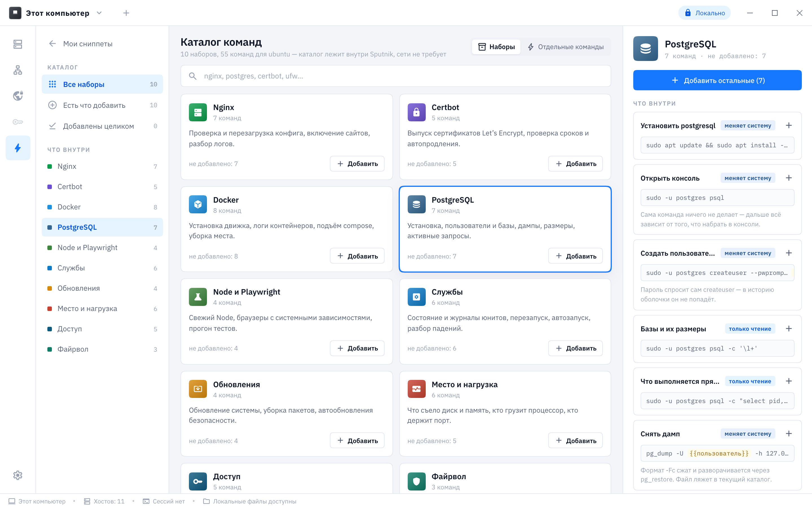Select Docker in the Что внутри list
Screen dimensions: 812x508
click(x=102, y=207)
